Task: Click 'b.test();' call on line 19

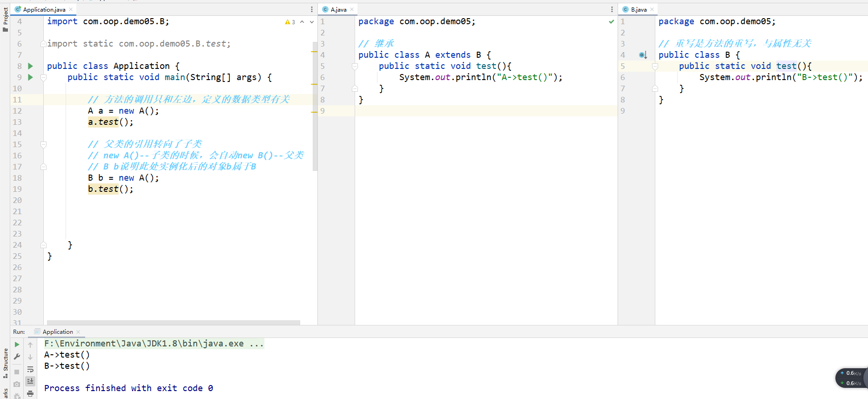Action: coord(111,189)
